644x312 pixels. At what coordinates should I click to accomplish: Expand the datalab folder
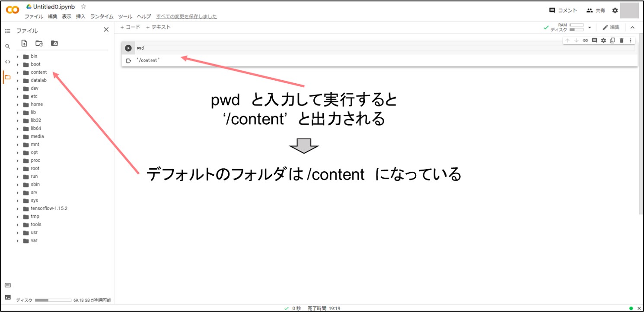coord(18,81)
